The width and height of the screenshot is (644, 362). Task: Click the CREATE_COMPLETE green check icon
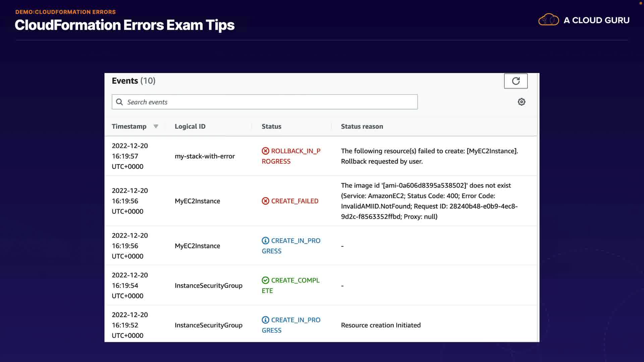pyautogui.click(x=265, y=280)
